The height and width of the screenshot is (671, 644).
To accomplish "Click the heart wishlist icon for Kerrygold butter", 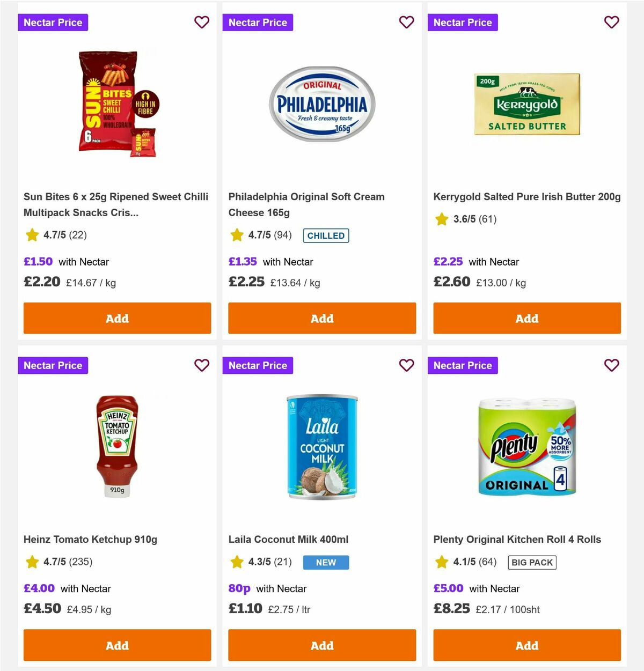I will pos(611,22).
